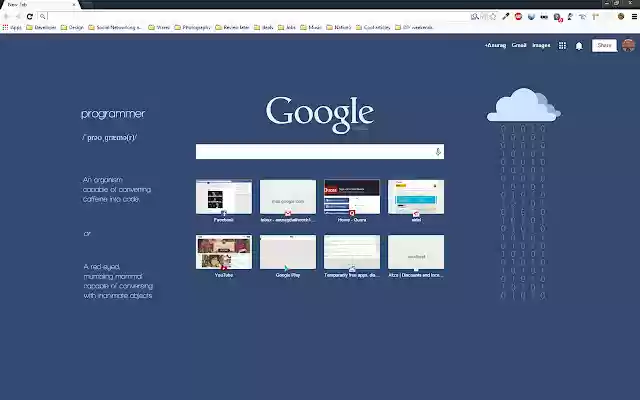Open the red Adblock extension icon
The image size is (640, 400).
(x=518, y=16)
